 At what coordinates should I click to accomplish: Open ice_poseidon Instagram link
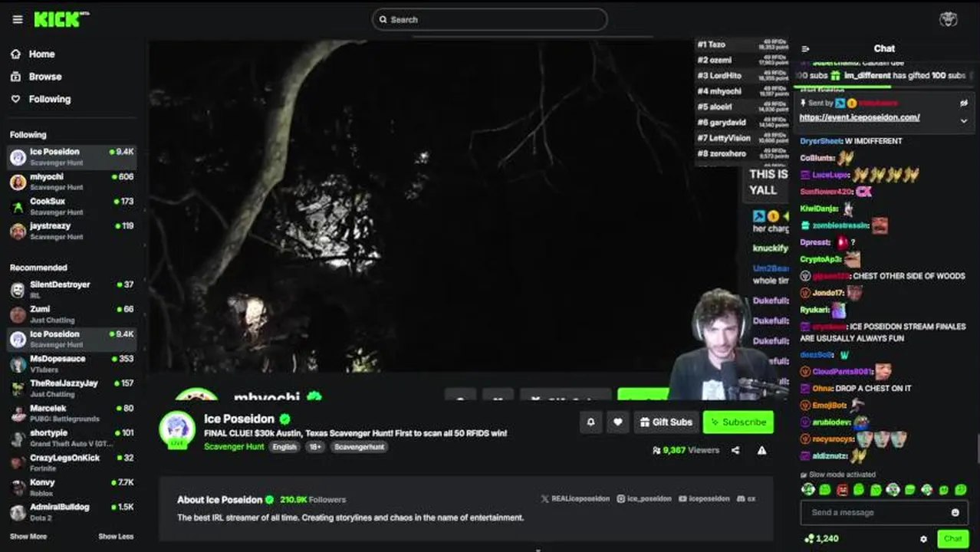(x=644, y=498)
